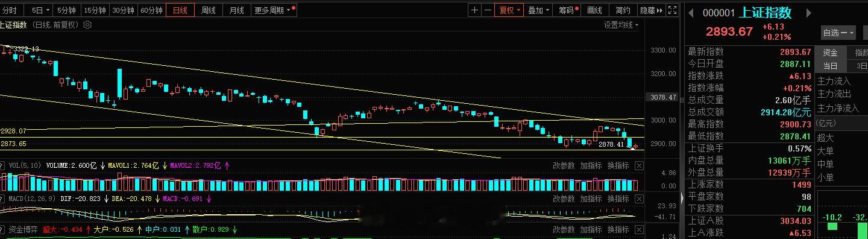Screen dimensions: 868x239
Task: Zoom out chart with minus icon
Action: point(487,10)
